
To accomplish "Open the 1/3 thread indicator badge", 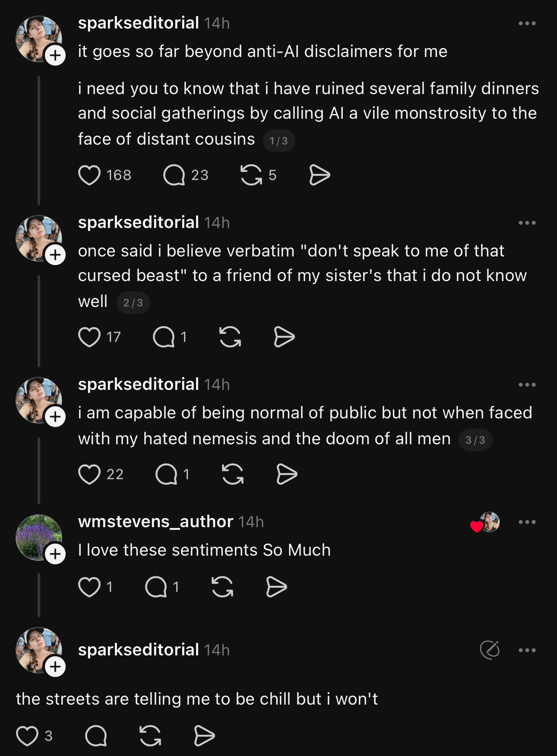I will point(278,141).
